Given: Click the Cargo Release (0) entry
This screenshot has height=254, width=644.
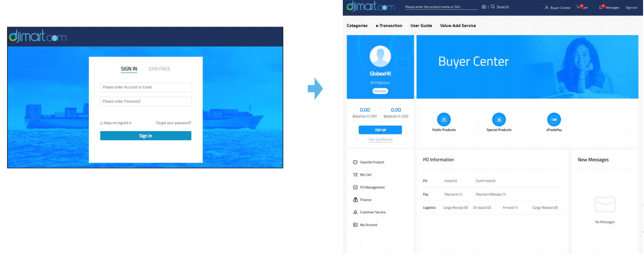Looking at the screenshot, I should (545, 207).
